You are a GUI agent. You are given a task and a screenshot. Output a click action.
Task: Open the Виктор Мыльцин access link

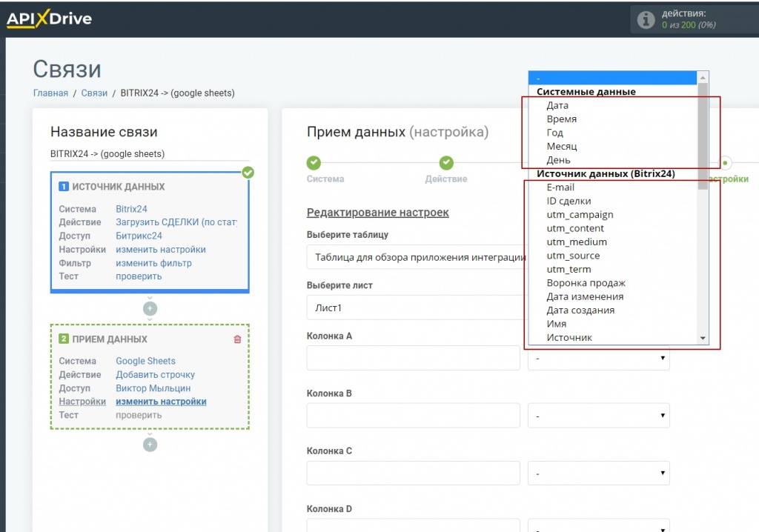pyautogui.click(x=153, y=388)
